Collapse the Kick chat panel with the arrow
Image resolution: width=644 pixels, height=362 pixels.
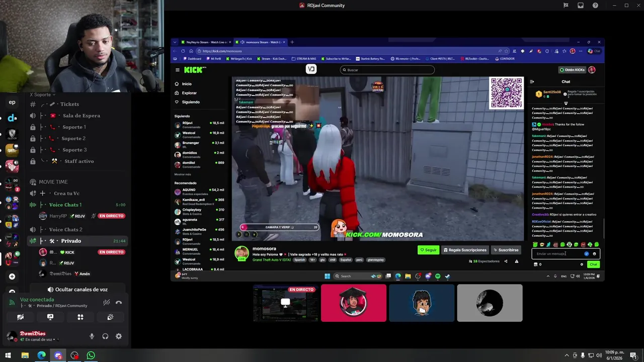click(x=532, y=81)
